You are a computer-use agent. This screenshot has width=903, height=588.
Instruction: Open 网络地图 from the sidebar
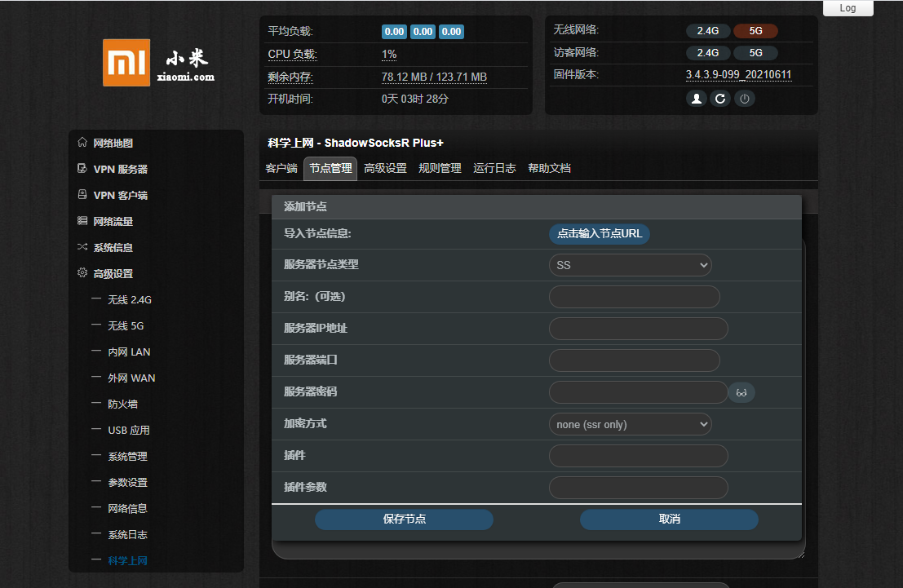(113, 144)
